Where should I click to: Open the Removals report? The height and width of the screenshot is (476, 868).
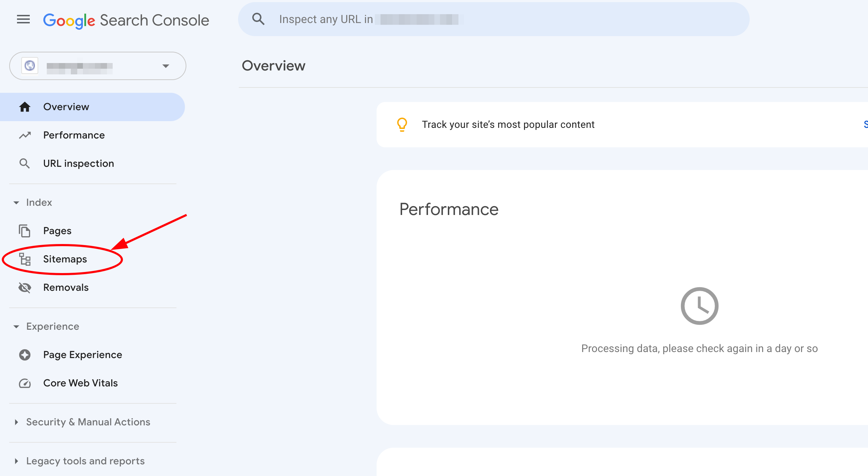click(x=66, y=287)
